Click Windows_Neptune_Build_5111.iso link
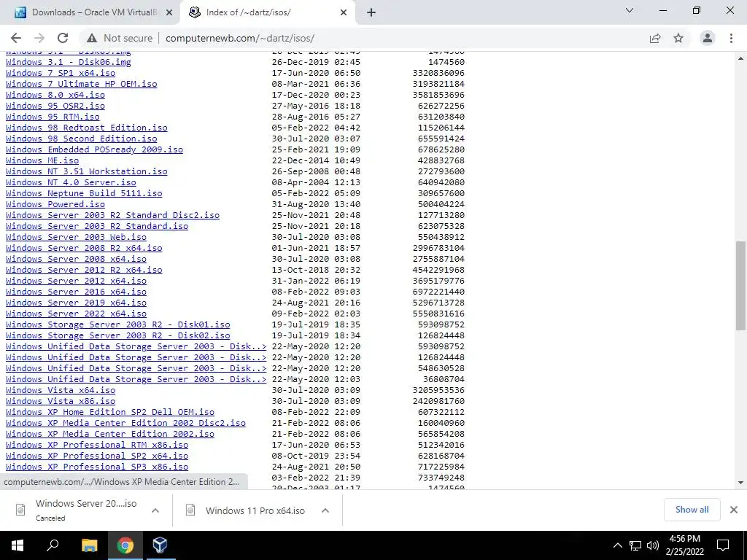 pyautogui.click(x=84, y=193)
